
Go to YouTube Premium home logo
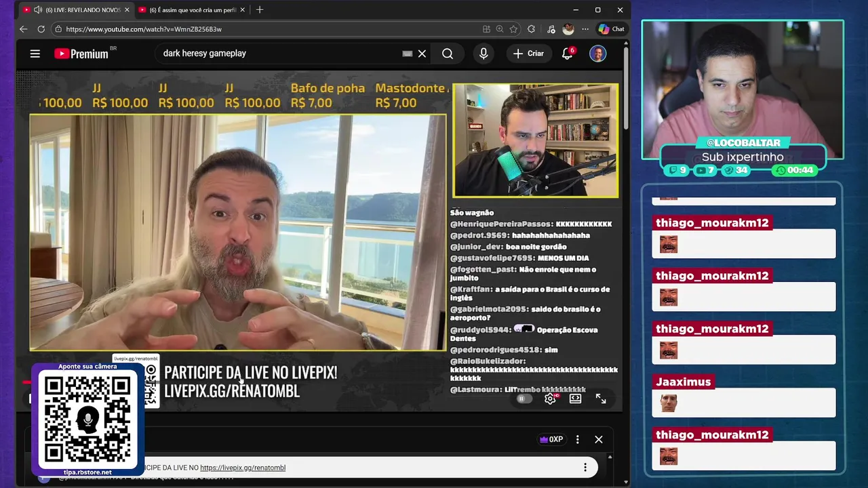pyautogui.click(x=81, y=54)
